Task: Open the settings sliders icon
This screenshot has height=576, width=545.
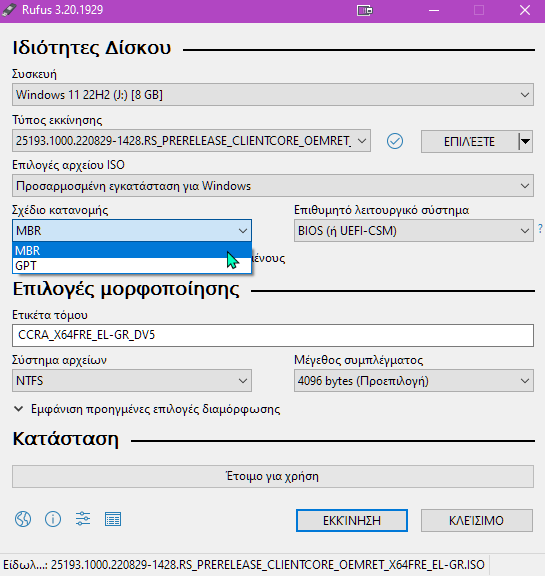Action: [83, 519]
